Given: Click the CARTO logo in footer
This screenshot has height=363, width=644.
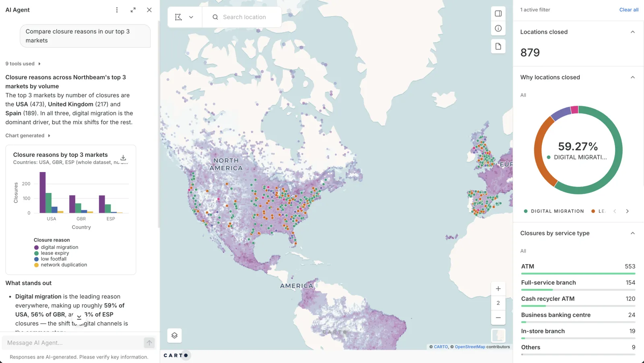Looking at the screenshot, I should point(176,355).
